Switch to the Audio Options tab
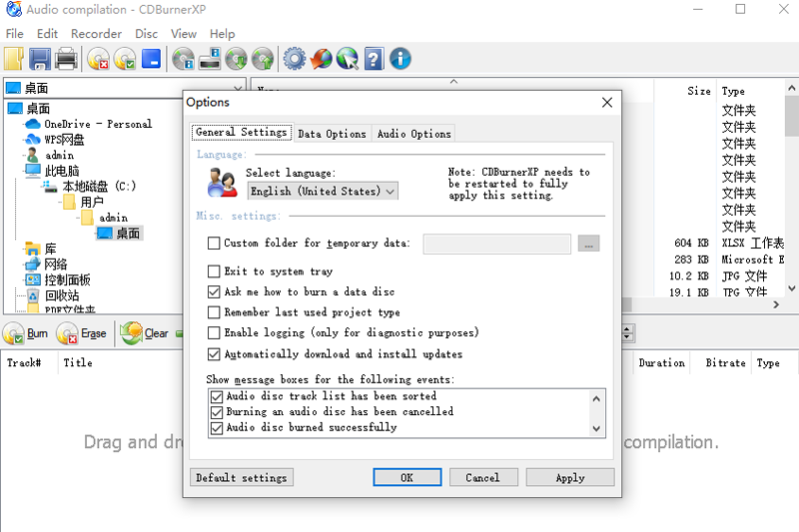 pos(414,134)
